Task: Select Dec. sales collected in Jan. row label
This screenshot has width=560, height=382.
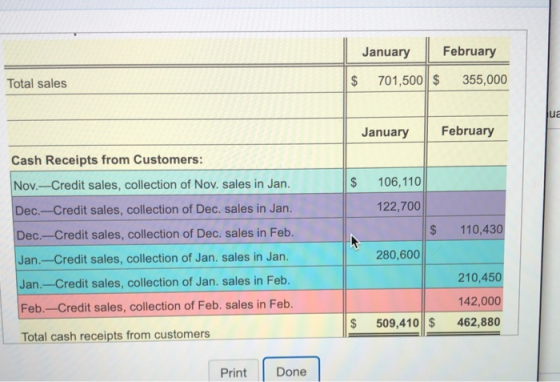Action: [x=154, y=209]
